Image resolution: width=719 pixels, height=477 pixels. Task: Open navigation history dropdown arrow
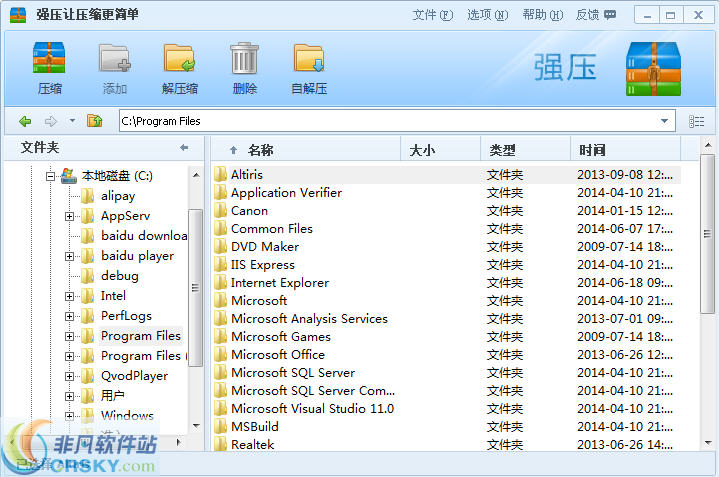[72, 121]
